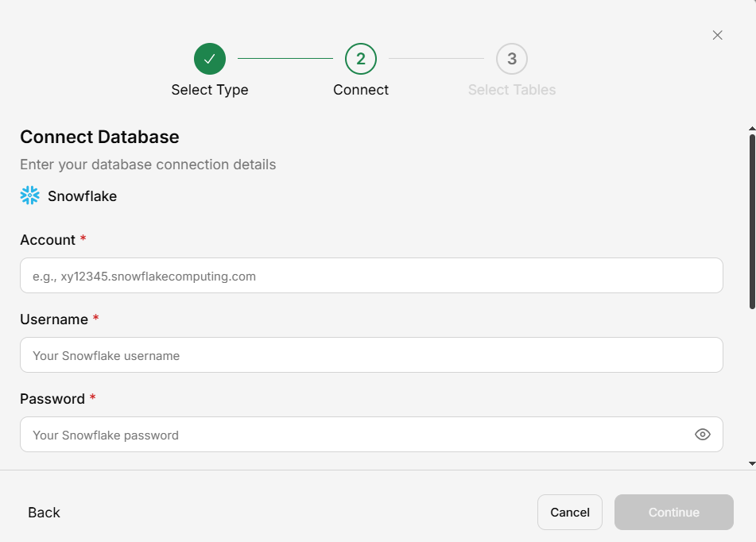
Task: Click the Connect Database heading
Action: [x=99, y=137]
